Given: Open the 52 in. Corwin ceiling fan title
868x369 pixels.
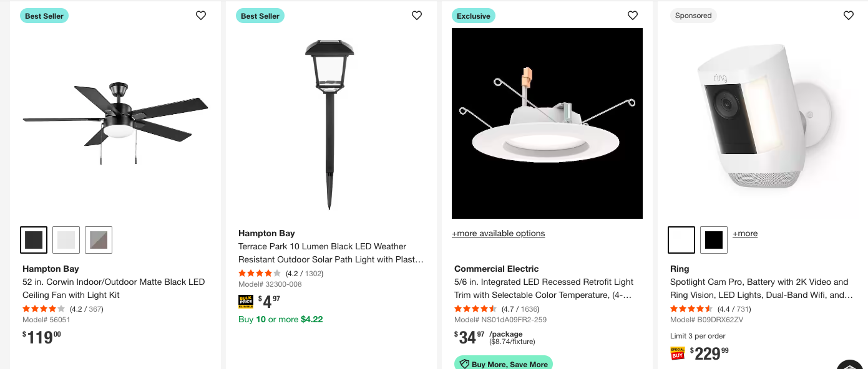Looking at the screenshot, I should coord(114,289).
